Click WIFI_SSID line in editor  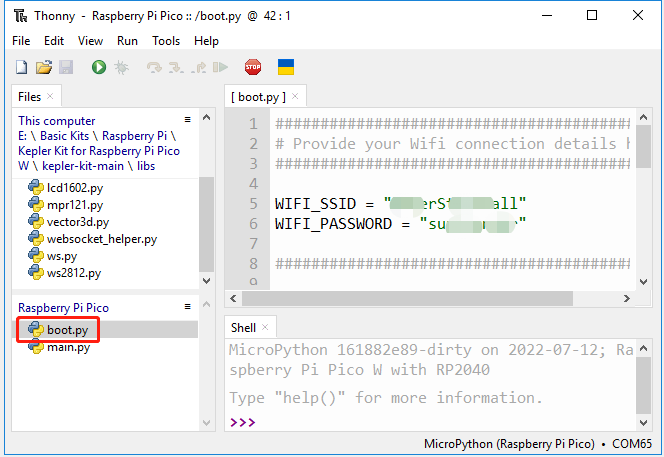400,204
